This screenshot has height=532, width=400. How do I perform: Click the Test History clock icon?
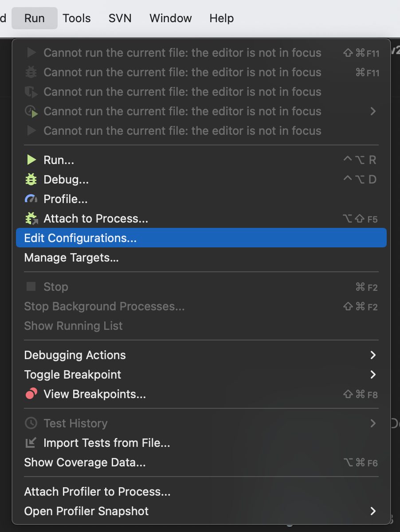[31, 423]
